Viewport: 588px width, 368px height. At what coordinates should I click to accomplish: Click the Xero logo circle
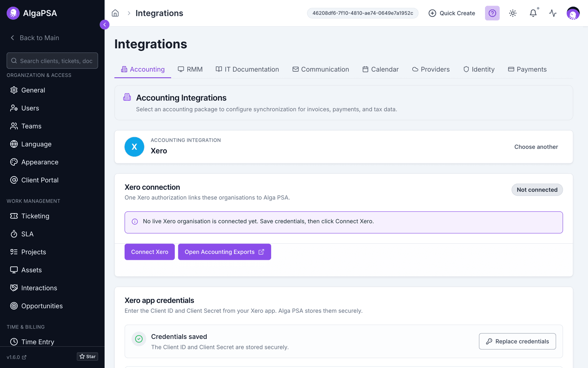pyautogui.click(x=135, y=147)
